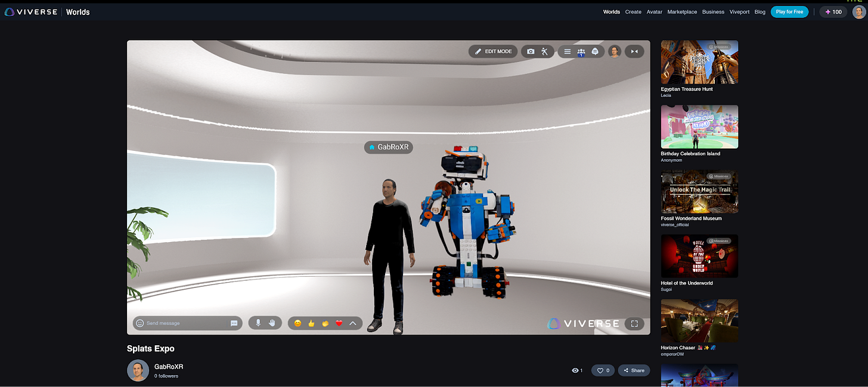
Task: Share the Splats Expo world
Action: pos(633,370)
